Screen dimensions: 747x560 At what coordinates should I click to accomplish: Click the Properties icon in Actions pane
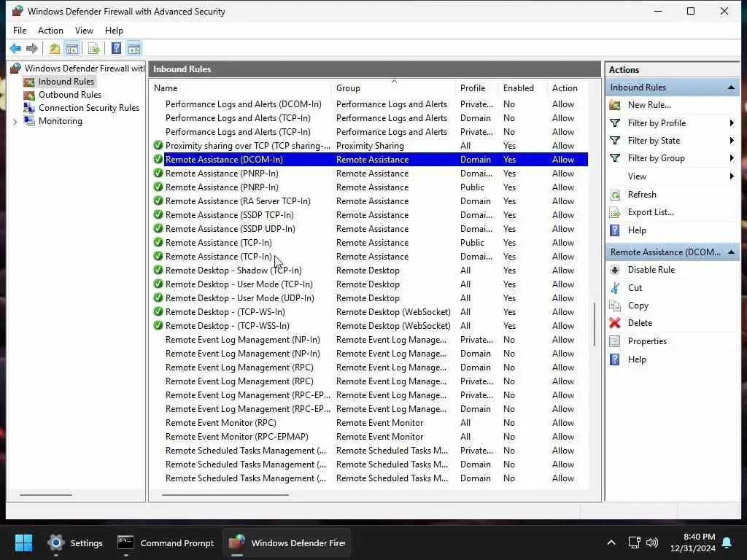[x=615, y=341]
